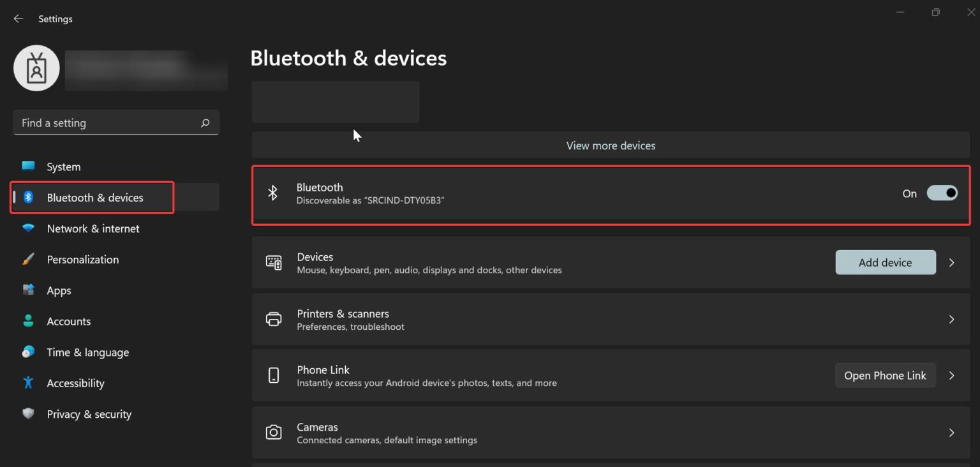Switch to the Accounts section

coord(68,321)
